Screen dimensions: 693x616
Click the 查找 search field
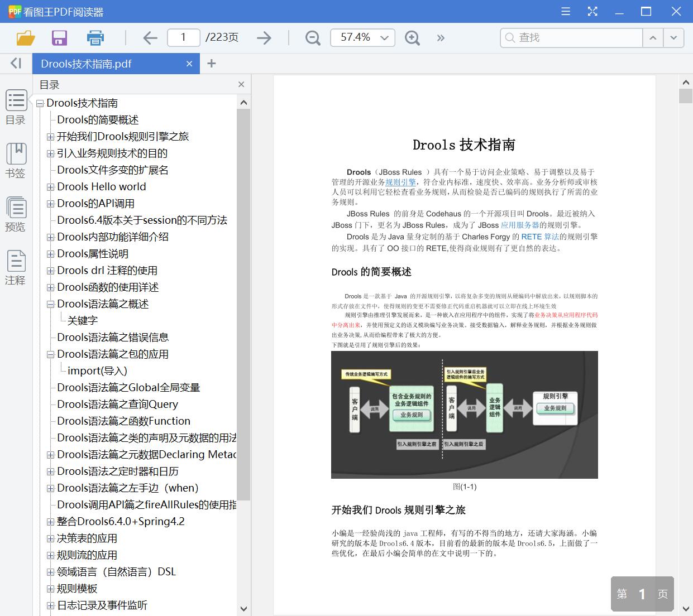point(571,38)
